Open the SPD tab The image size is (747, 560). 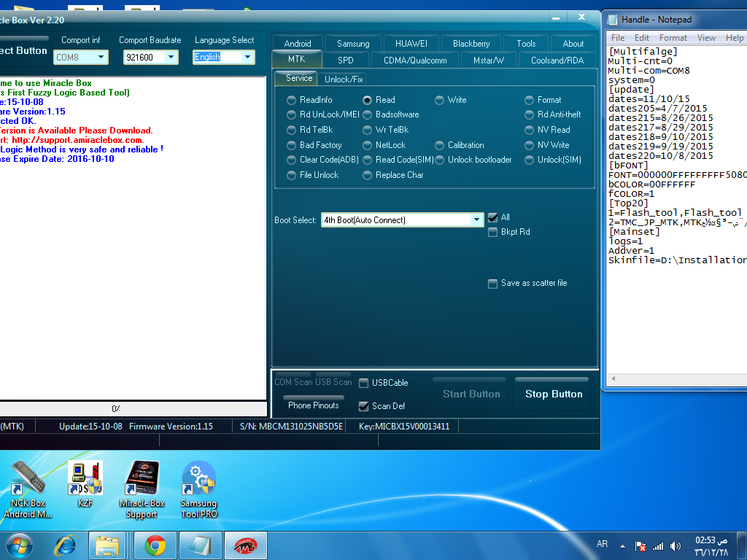[x=345, y=60]
